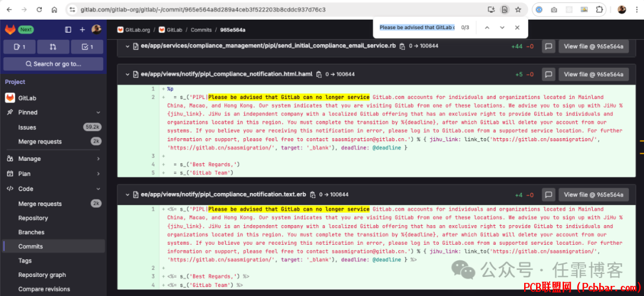Open send_initial_compliance_email_service.rb file path link

click(268, 46)
